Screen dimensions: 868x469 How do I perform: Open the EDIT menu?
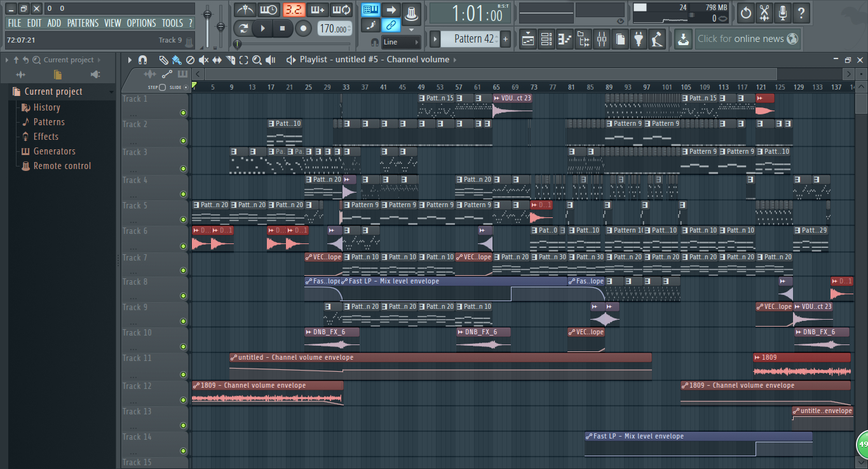point(34,23)
